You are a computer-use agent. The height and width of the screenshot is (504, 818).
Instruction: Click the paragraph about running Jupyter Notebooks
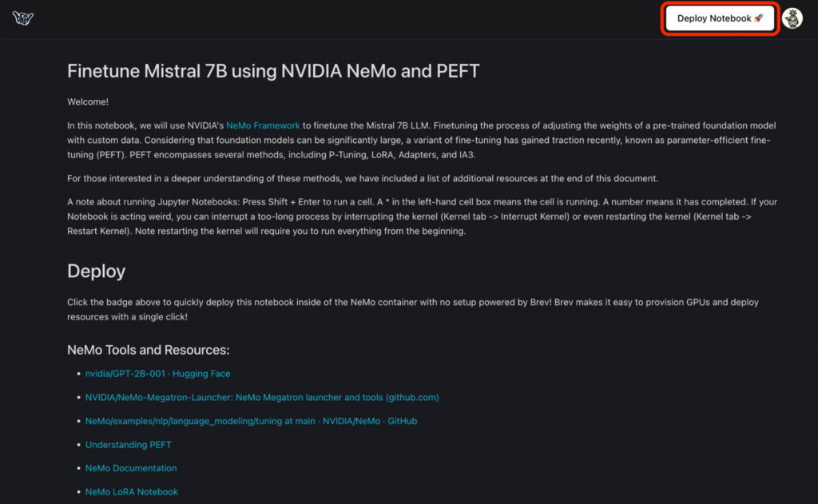pos(422,216)
